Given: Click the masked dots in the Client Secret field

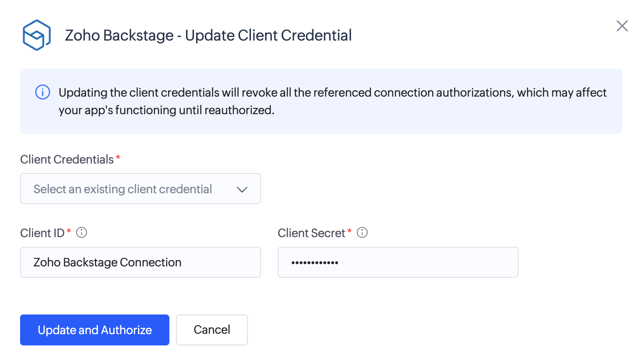Looking at the screenshot, I should 315,263.
